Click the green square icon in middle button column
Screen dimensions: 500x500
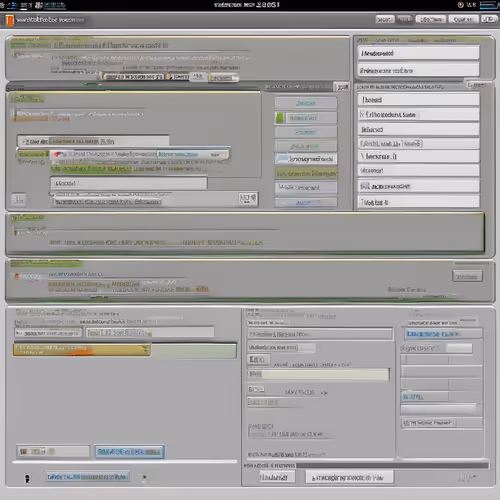click(x=280, y=118)
